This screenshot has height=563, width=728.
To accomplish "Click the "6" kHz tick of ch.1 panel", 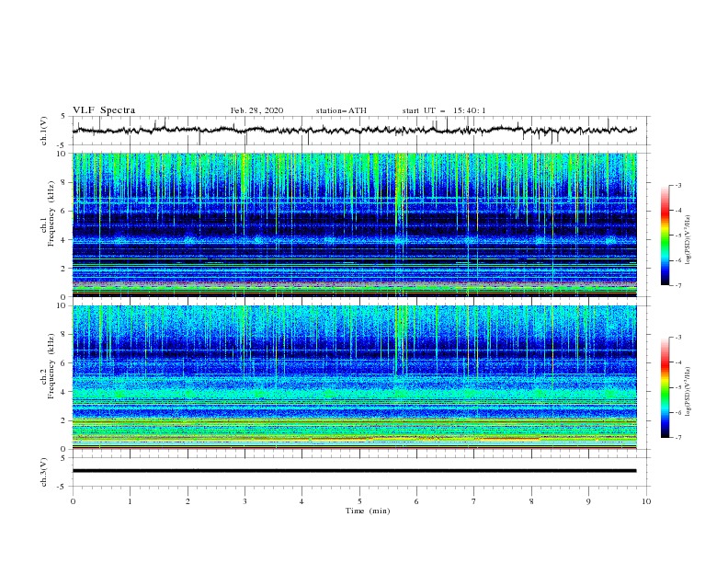I will coord(64,211).
